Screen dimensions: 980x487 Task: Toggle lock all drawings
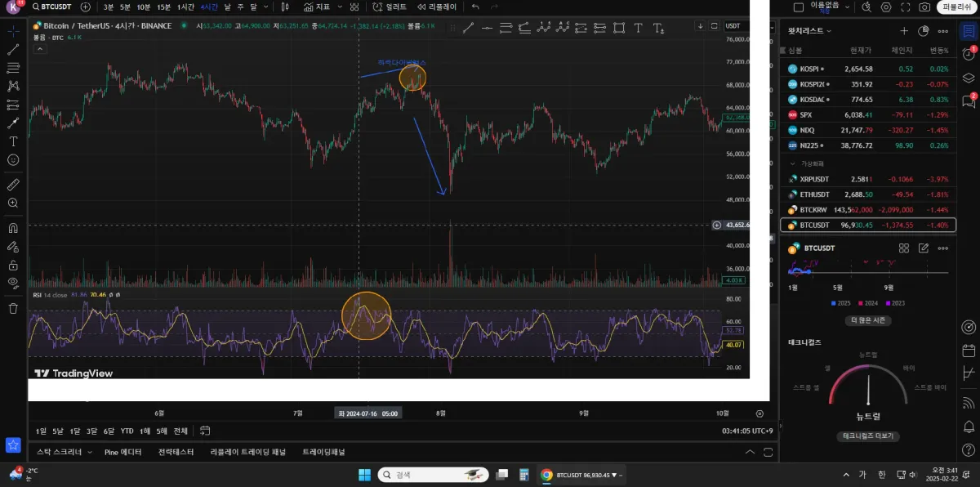pyautogui.click(x=13, y=265)
